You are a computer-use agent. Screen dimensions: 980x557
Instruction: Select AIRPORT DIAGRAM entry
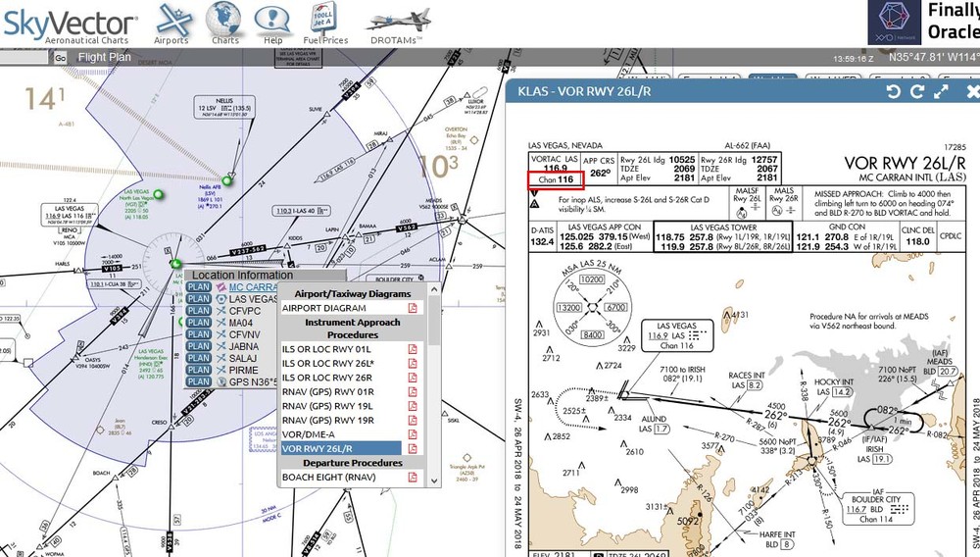[323, 308]
